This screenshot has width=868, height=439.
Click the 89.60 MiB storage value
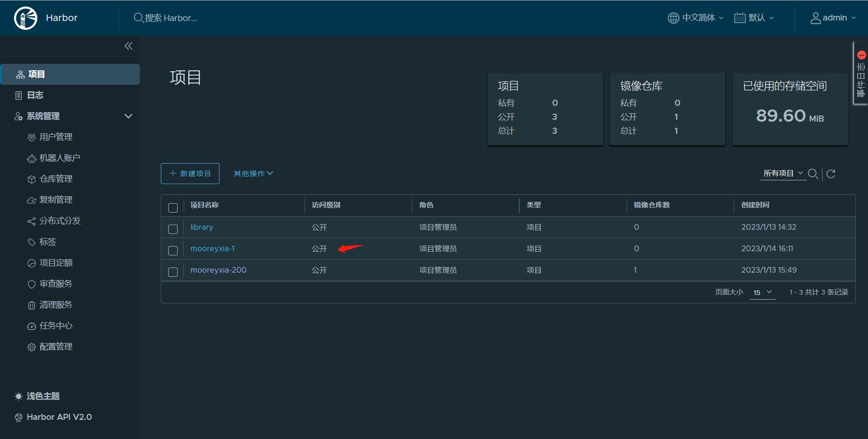pyautogui.click(x=790, y=116)
